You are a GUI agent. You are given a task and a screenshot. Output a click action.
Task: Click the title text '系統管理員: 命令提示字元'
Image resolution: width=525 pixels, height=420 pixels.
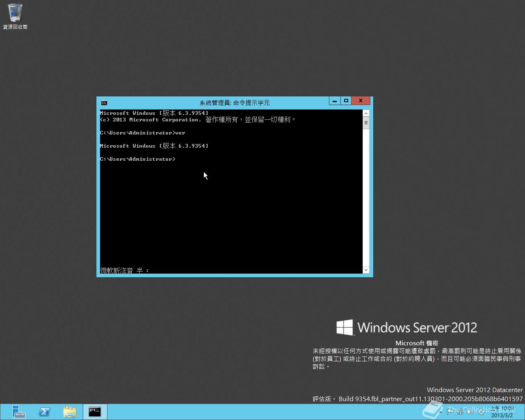235,103
